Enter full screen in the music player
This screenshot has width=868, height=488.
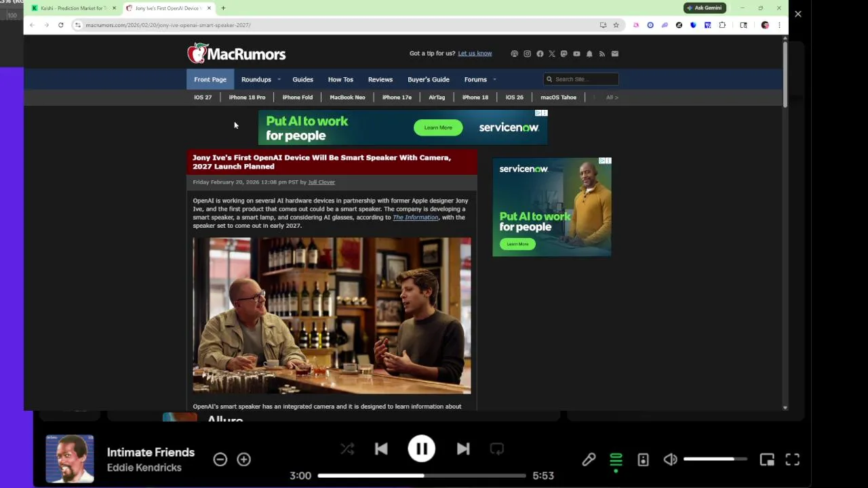click(792, 460)
